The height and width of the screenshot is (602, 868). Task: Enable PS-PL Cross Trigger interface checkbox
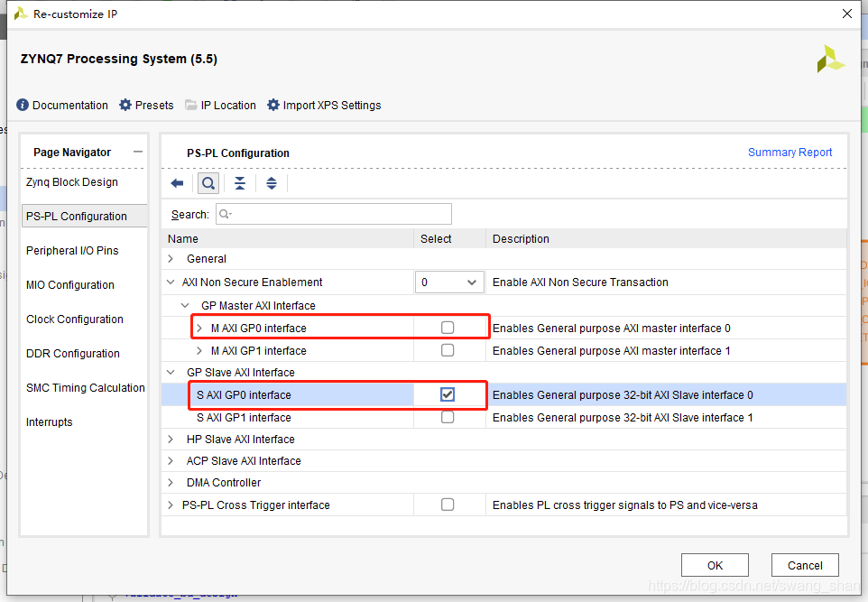(x=448, y=505)
